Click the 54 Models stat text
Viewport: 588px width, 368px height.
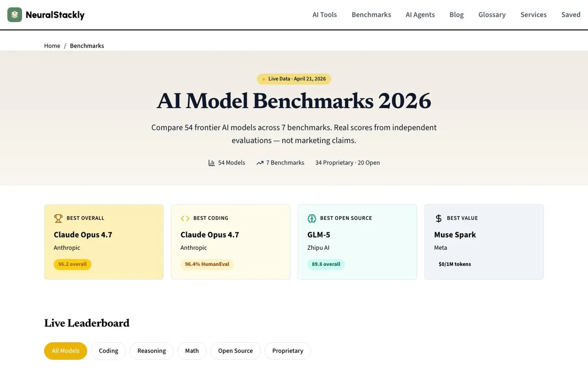[231, 163]
